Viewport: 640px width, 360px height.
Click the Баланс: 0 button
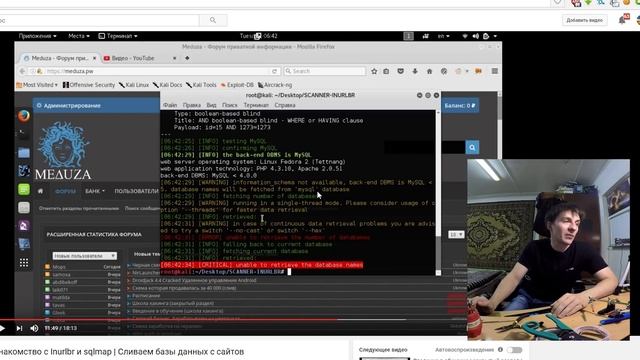point(460,105)
